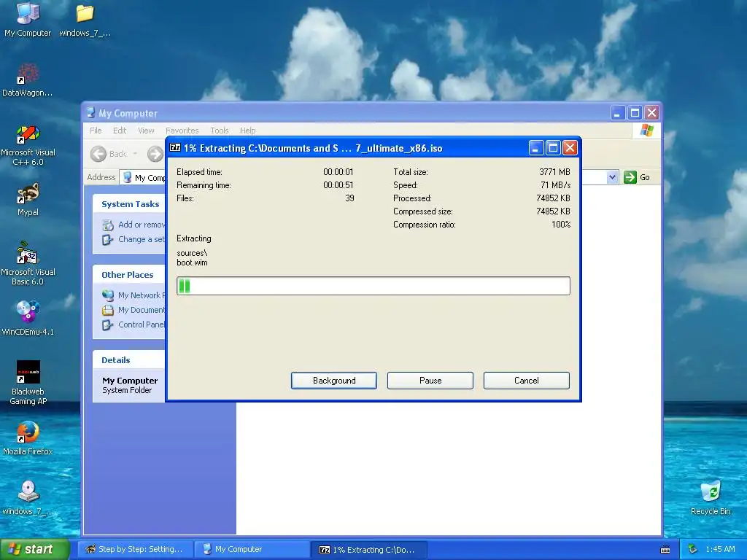Launch Blackweb Gaming AP shortcut
747x560 pixels.
(x=28, y=382)
